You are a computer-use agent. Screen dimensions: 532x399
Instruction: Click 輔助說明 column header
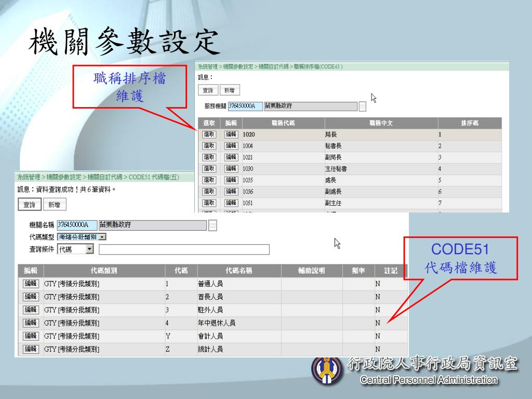click(312, 271)
